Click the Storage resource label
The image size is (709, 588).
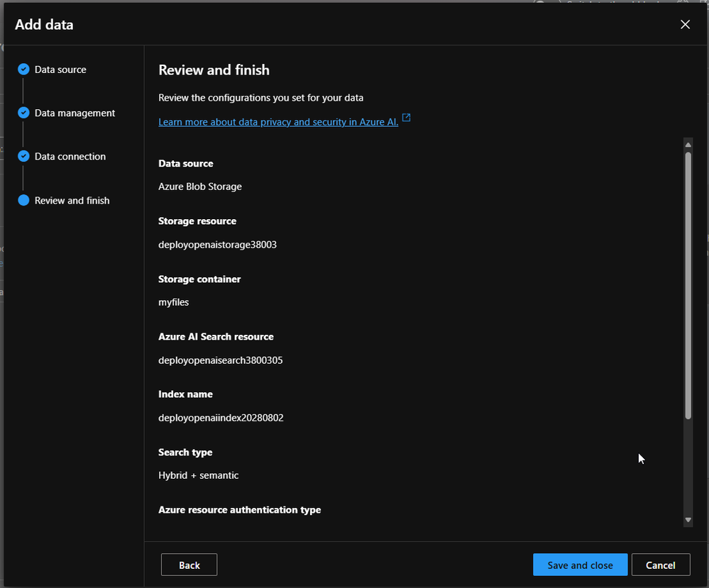[197, 221]
